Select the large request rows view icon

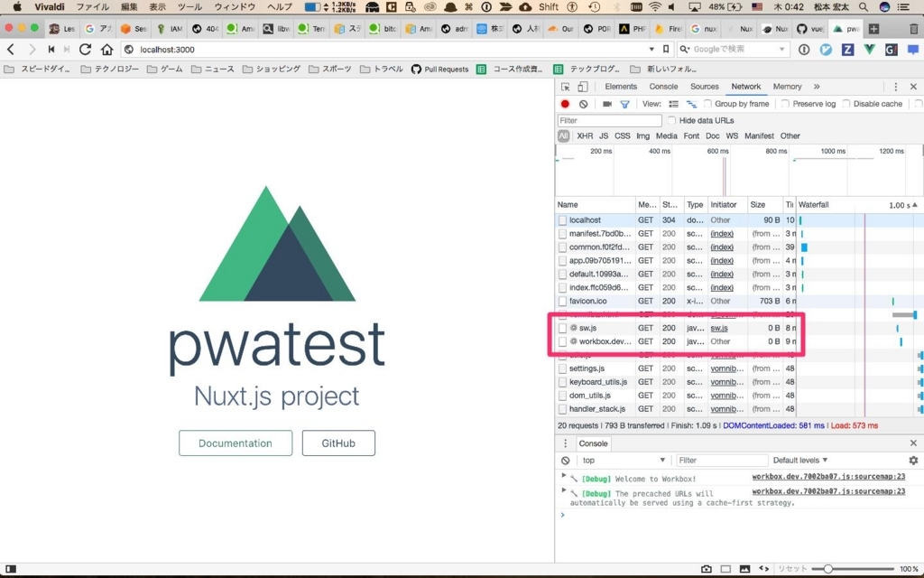pyautogui.click(x=673, y=104)
